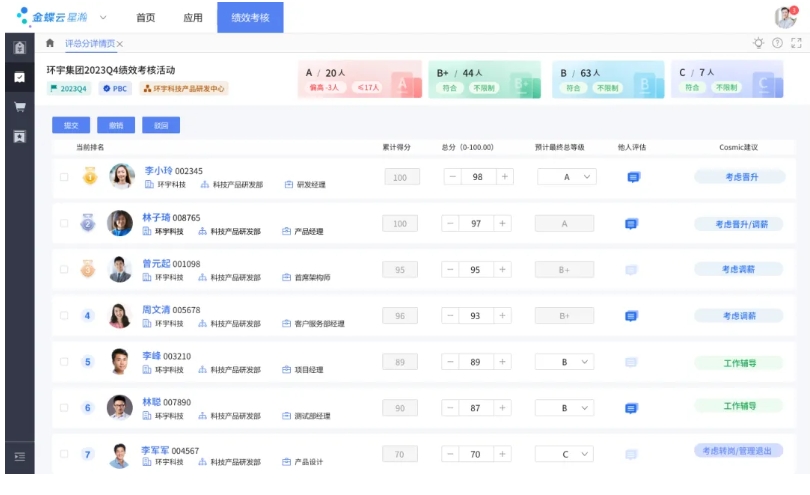810x495 pixels.
Task: Click the 提交 button
Action: coord(71,125)
